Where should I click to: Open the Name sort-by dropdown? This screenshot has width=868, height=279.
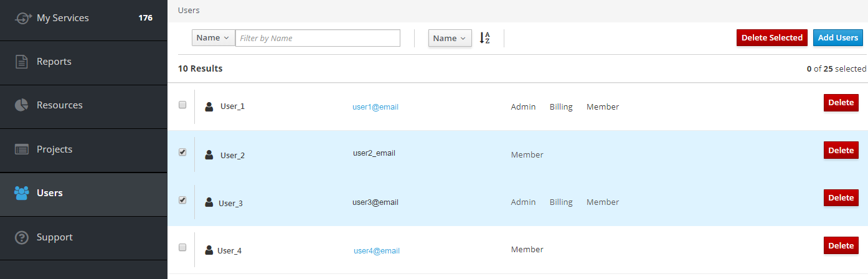pyautogui.click(x=450, y=39)
